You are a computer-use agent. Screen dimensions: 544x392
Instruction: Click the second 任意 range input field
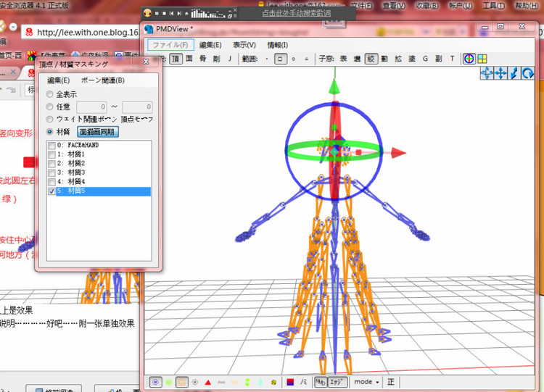click(x=137, y=107)
